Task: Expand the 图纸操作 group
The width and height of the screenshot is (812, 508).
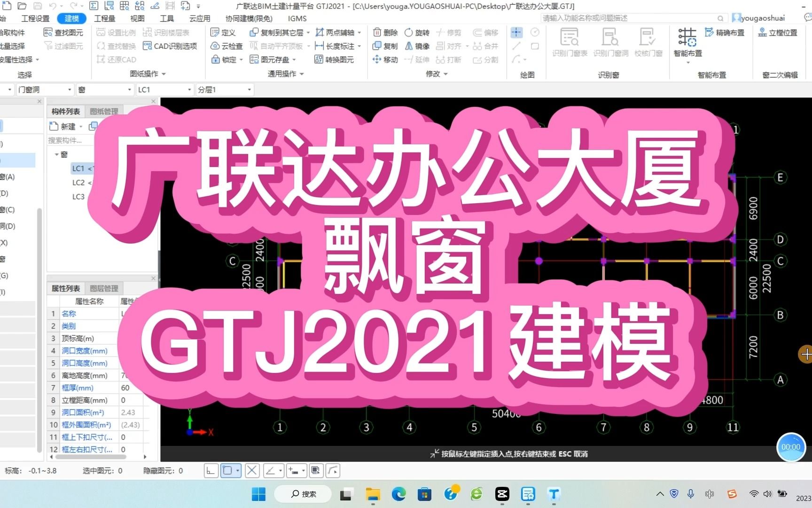Action: [x=148, y=74]
